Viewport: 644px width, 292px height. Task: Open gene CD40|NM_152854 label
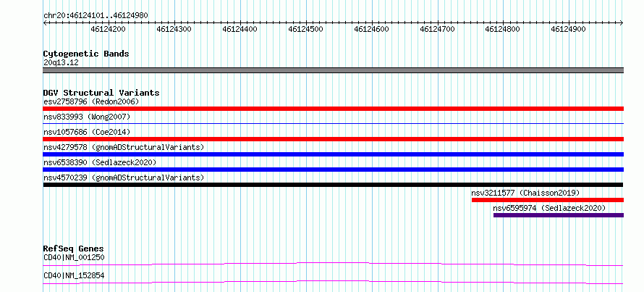tap(74, 275)
